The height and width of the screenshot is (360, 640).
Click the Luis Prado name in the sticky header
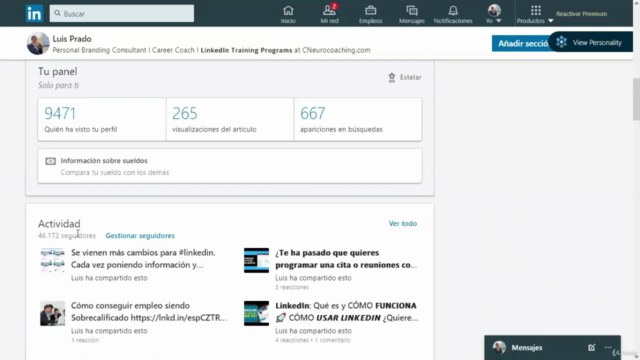(x=72, y=39)
